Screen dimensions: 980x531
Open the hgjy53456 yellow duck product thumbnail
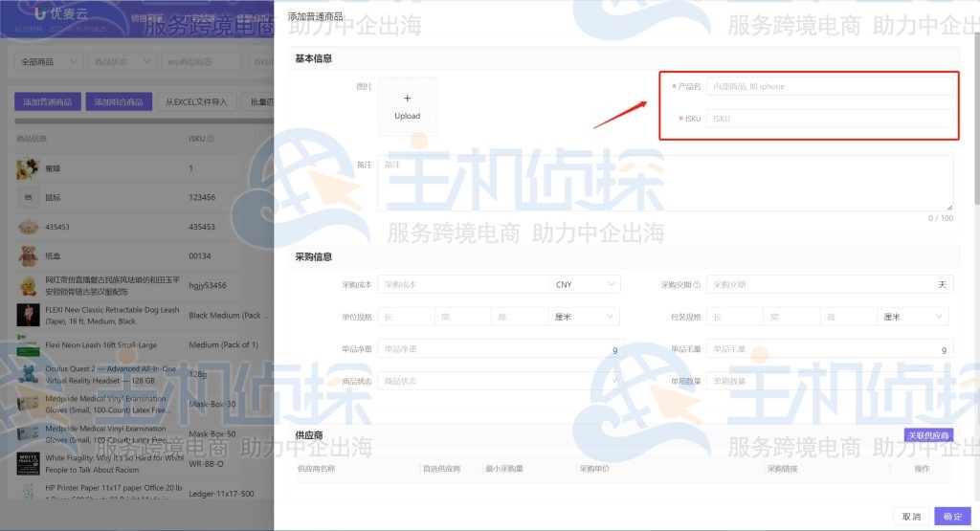coord(28,285)
